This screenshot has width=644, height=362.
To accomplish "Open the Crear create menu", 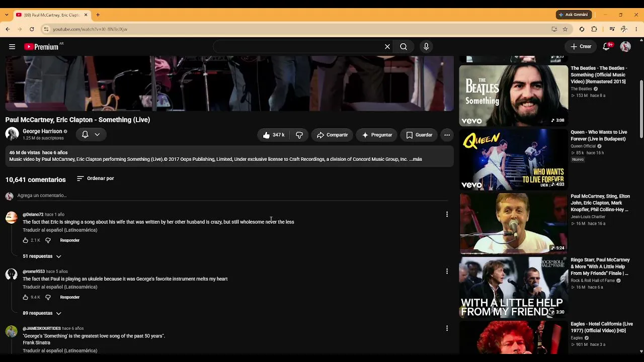I will point(581,47).
